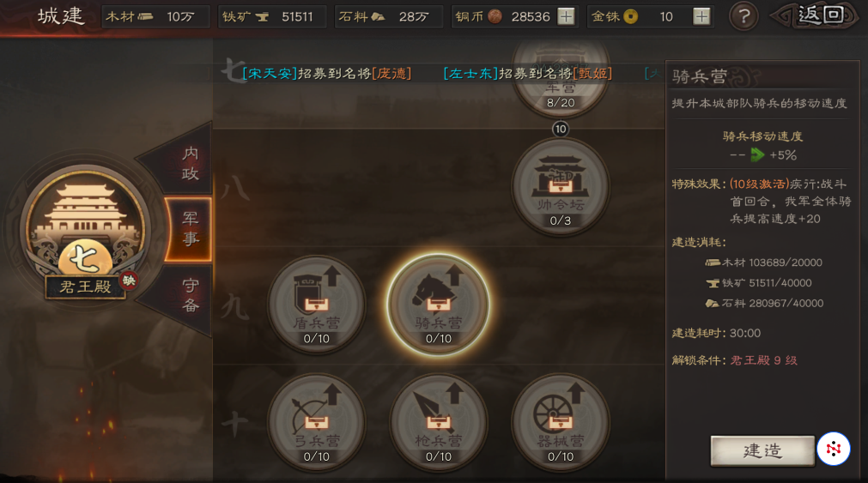Image resolution: width=868 pixels, height=483 pixels.
Task: Select the 弓兵营 archer camp icon
Action: [x=316, y=422]
